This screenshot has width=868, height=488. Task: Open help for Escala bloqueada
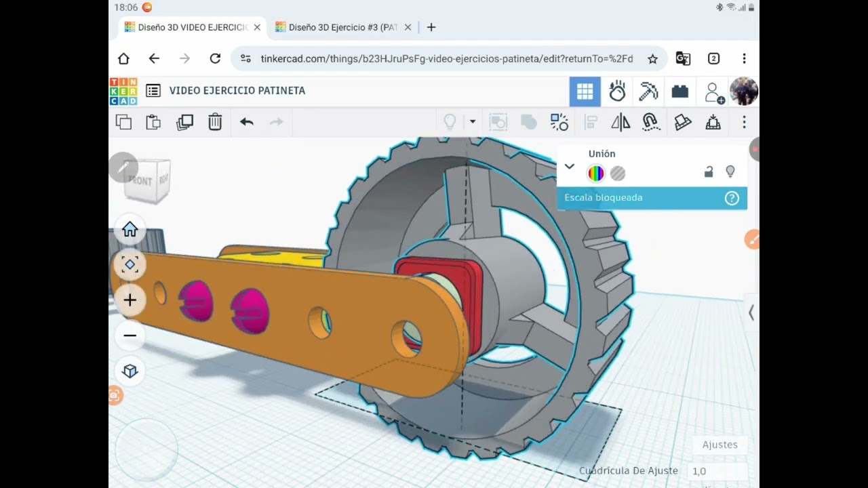coord(732,198)
